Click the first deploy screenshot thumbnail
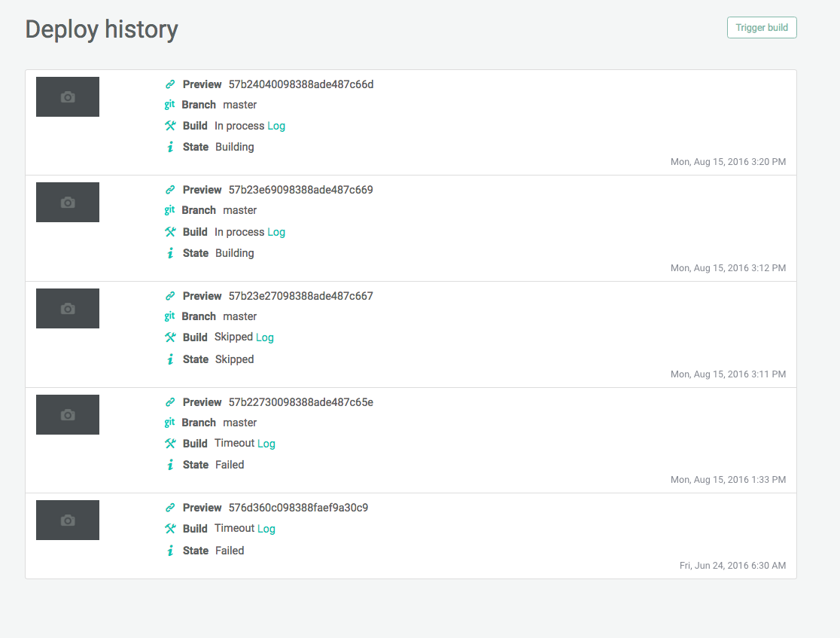 [68, 96]
